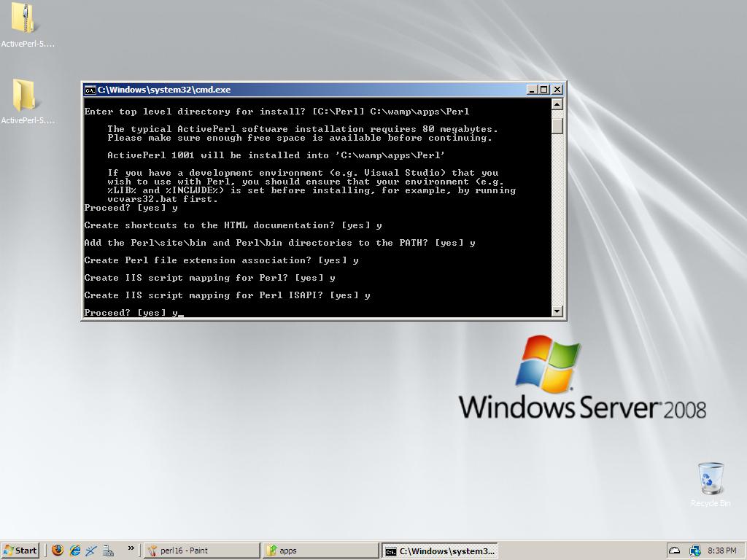Click the third Quick Launch icon
This screenshot has width=747, height=560.
(x=91, y=551)
